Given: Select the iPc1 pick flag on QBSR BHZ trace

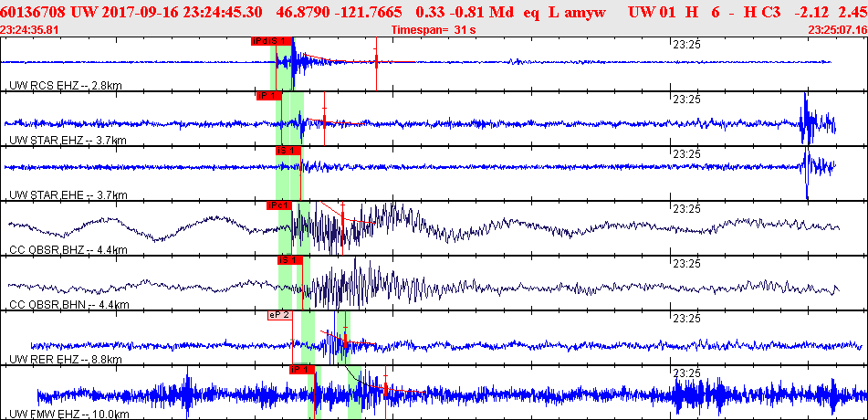Looking at the screenshot, I should [x=278, y=205].
